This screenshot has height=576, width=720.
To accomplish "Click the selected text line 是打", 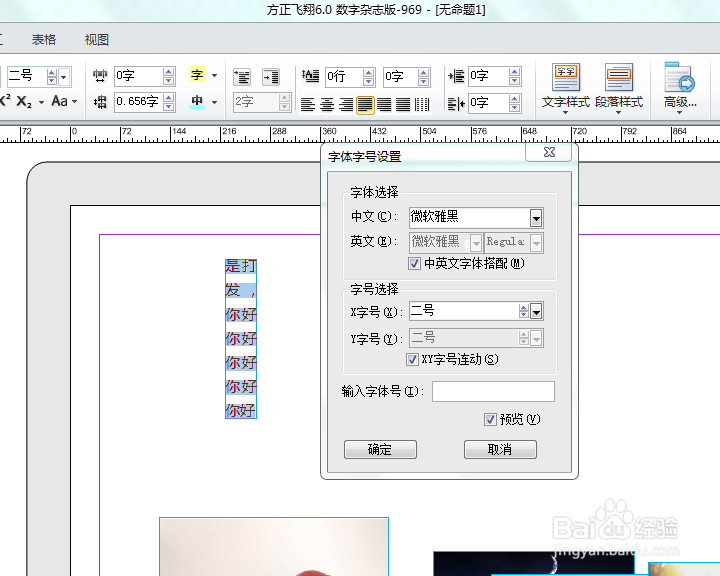I will (241, 266).
